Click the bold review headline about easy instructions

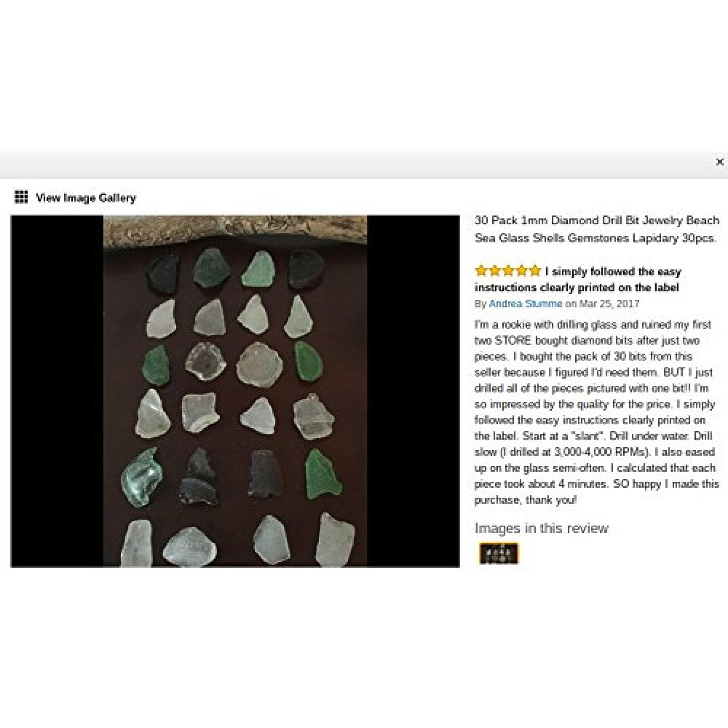click(x=578, y=280)
